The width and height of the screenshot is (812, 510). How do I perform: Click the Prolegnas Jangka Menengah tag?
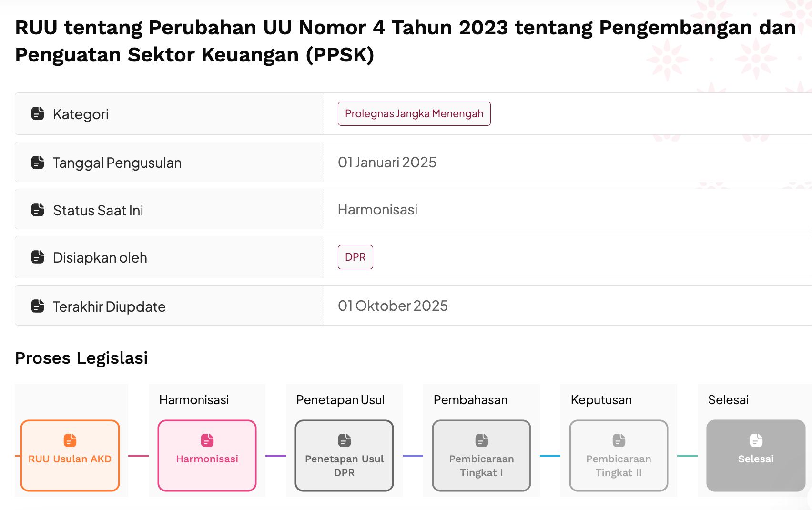414,114
